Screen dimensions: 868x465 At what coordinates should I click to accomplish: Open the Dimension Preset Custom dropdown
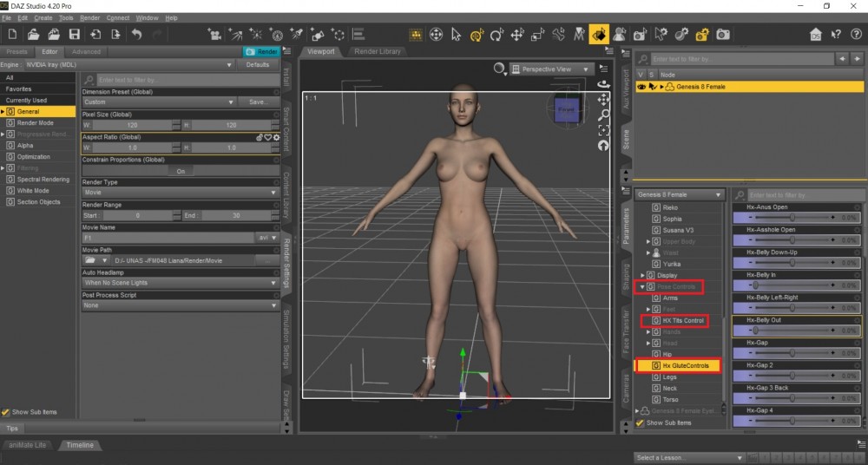[x=159, y=102]
